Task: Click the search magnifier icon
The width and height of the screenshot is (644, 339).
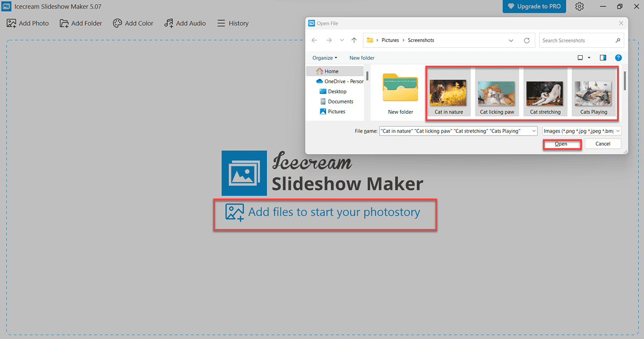Action: click(x=618, y=41)
